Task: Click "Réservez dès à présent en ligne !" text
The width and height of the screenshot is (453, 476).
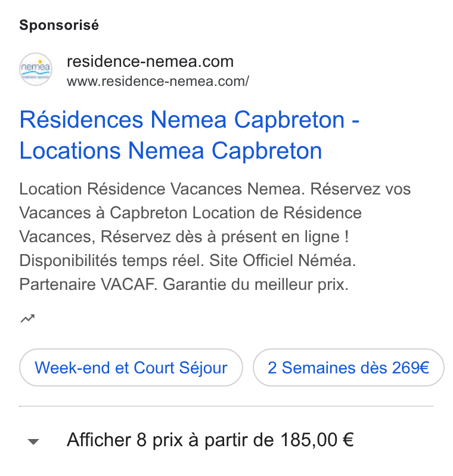Action: point(225,237)
